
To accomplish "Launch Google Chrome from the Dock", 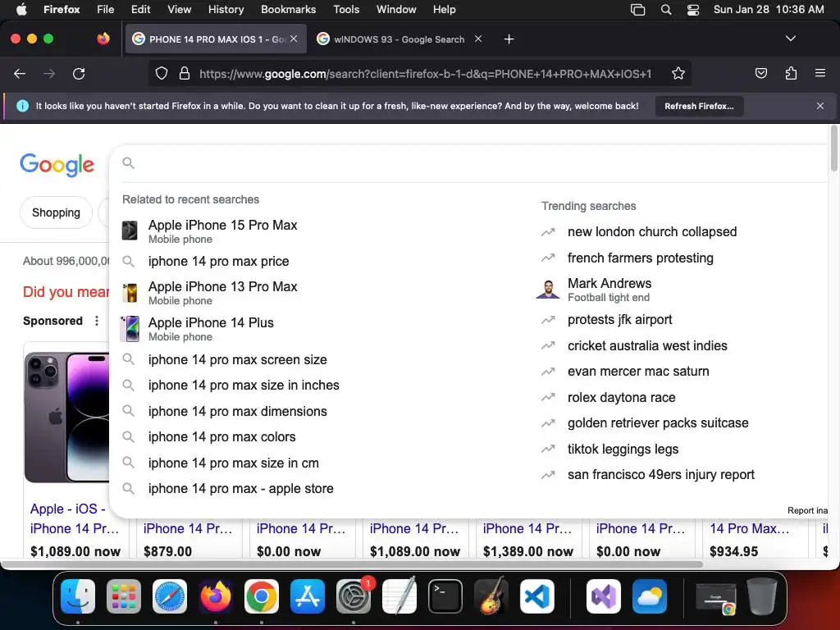I will pos(262,596).
